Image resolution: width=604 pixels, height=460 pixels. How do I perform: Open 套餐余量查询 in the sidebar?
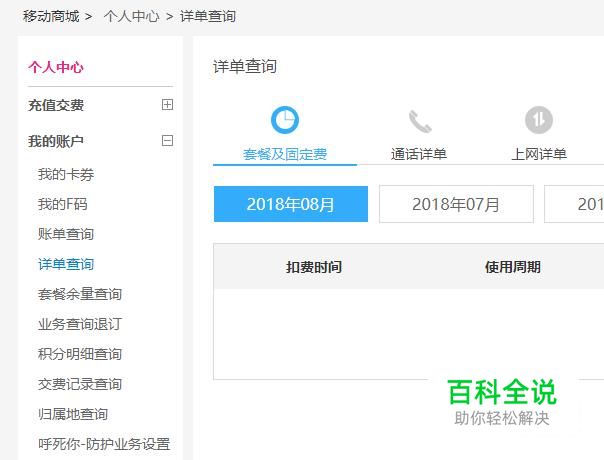(80, 294)
